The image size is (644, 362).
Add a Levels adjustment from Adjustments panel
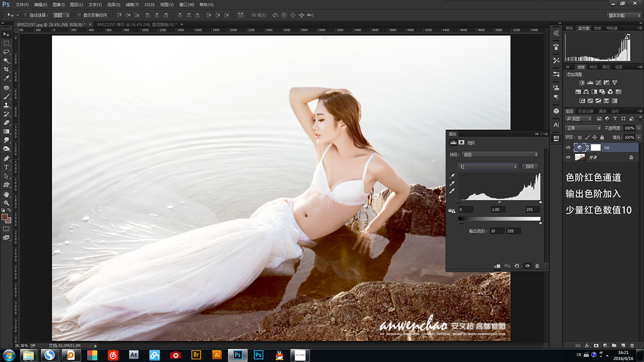(x=590, y=82)
